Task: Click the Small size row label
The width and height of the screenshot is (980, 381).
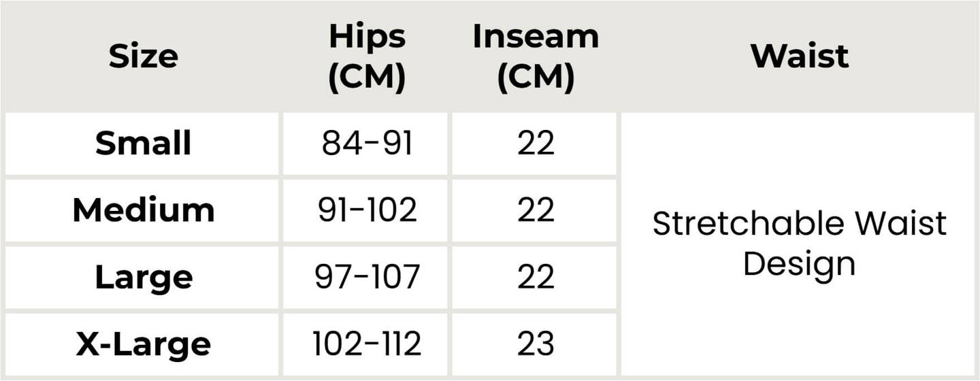Action: click(143, 144)
